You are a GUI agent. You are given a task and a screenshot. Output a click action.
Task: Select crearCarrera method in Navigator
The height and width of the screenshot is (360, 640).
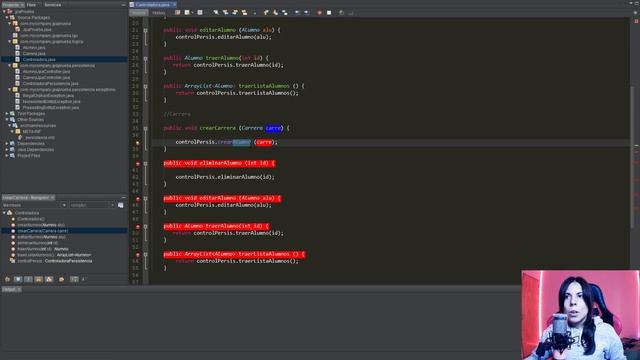point(42,231)
